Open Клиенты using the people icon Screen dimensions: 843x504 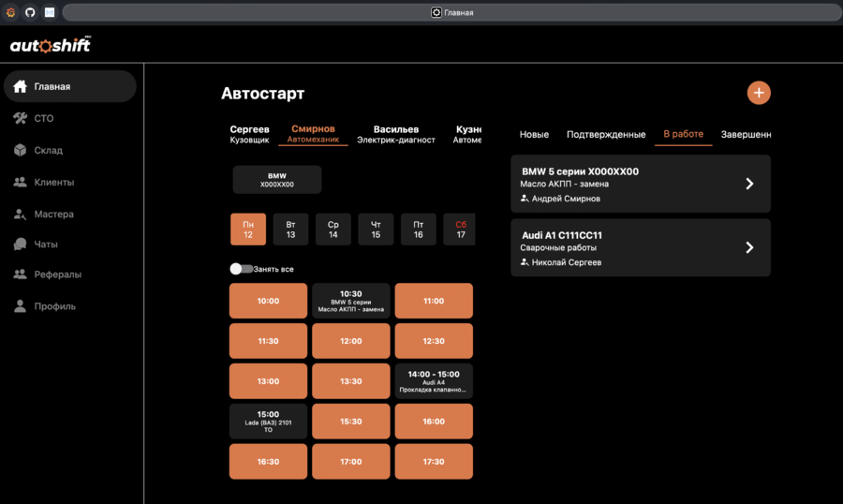[20, 182]
